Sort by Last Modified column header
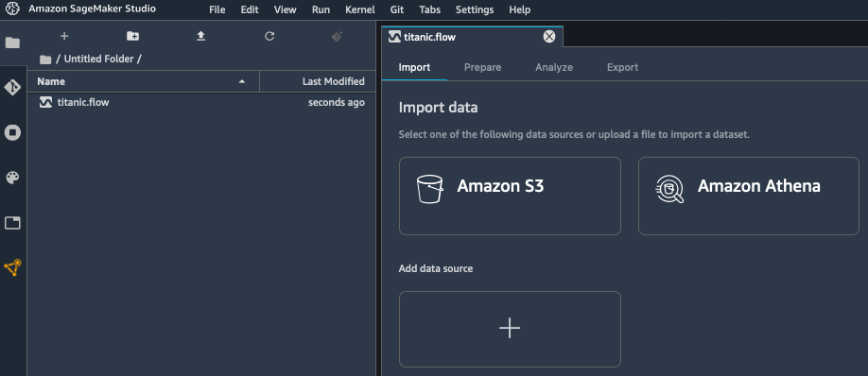868x376 pixels. (333, 81)
